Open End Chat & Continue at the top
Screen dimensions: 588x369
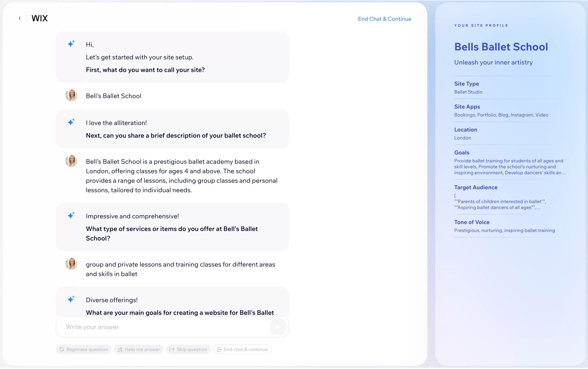[384, 19]
